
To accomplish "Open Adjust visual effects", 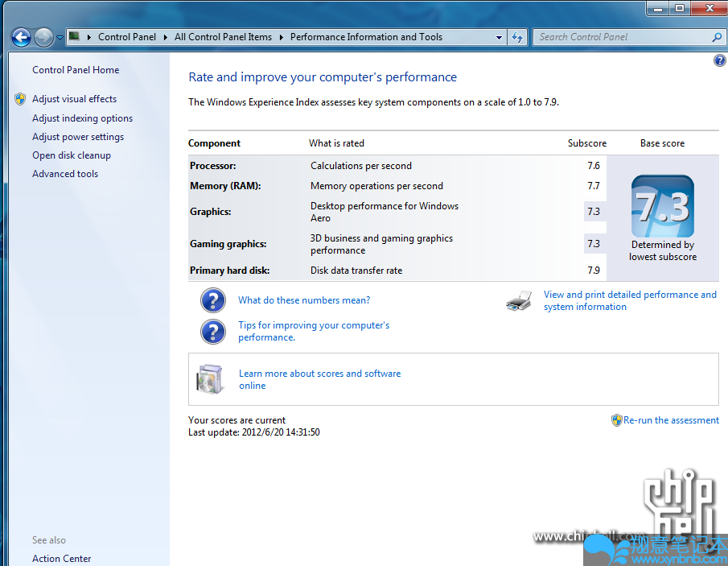I will point(74,99).
